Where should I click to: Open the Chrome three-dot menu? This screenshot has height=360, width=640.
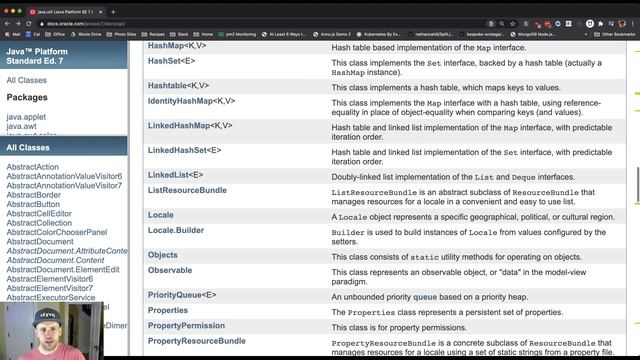[x=633, y=24]
